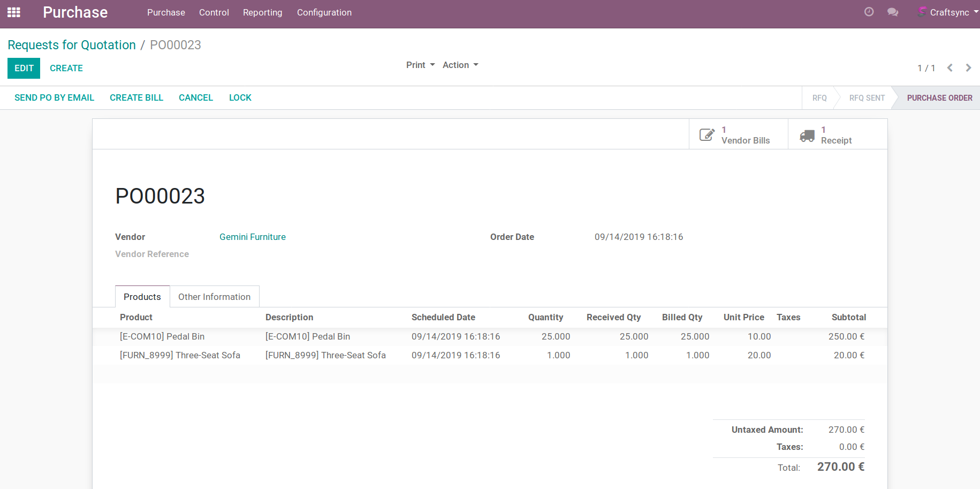Open the Gemini Furniture vendor link
The image size is (980, 489).
click(x=253, y=237)
